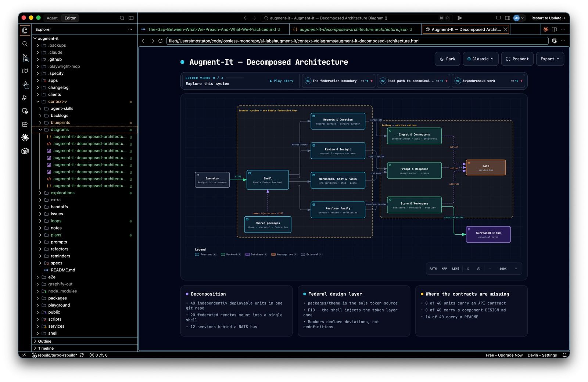Click Free - Upgrade Now in status bar
Screen dimensions: 588x382
click(504, 355)
